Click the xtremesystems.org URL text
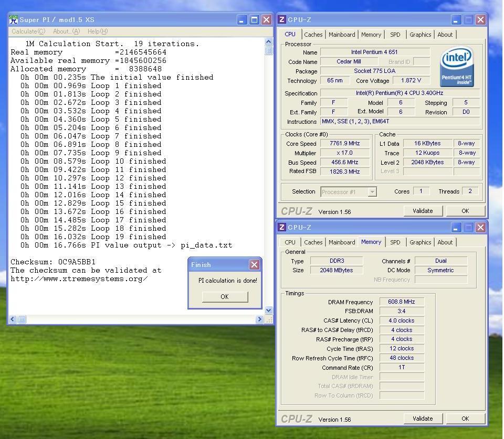The height and width of the screenshot is (439, 504). tap(79, 279)
